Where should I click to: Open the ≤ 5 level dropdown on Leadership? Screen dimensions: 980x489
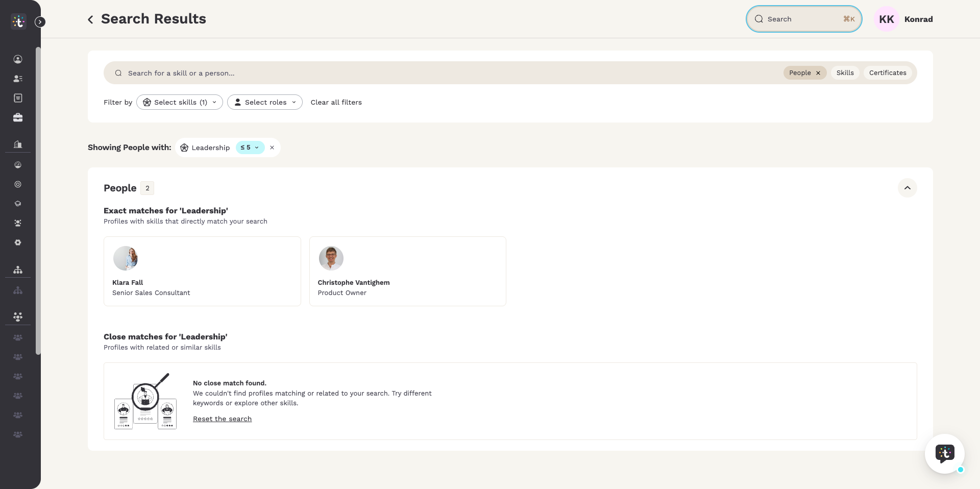[250, 148]
